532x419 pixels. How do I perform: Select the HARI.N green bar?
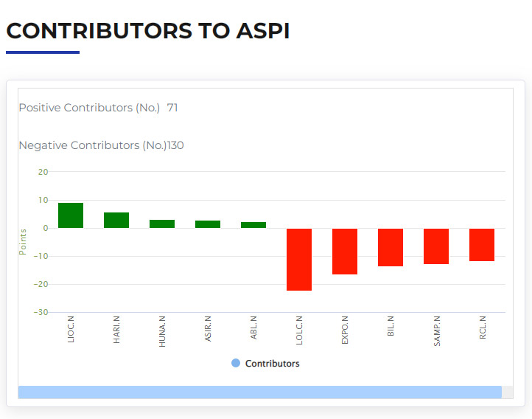pos(116,220)
